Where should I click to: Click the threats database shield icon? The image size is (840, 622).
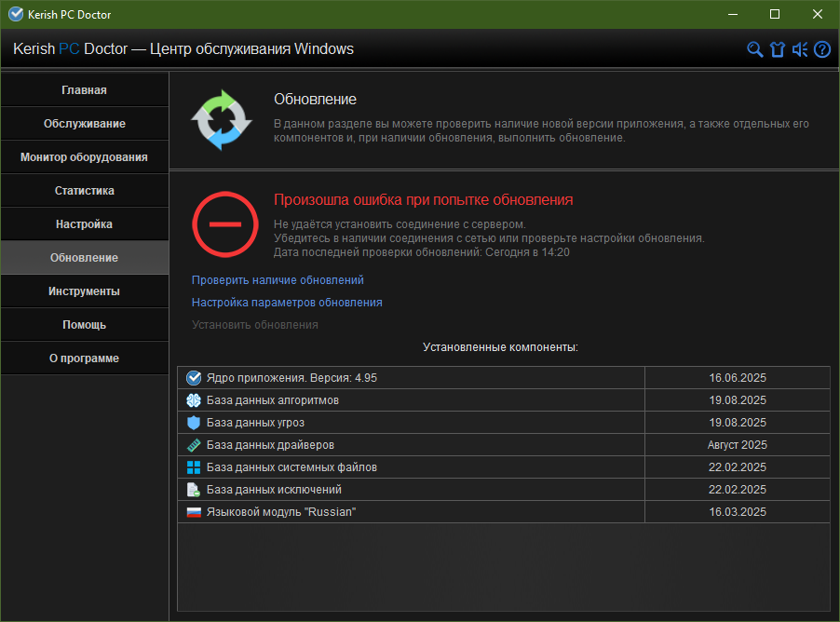click(x=194, y=423)
